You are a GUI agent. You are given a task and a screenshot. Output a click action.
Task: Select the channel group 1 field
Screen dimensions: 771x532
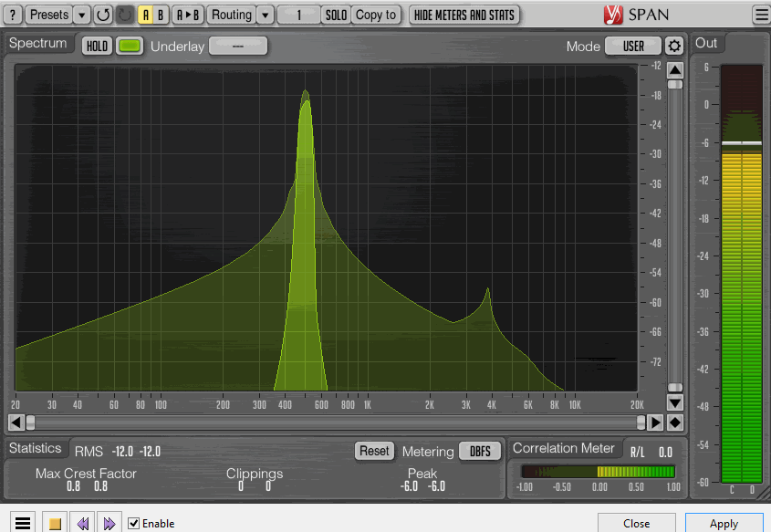click(x=298, y=15)
